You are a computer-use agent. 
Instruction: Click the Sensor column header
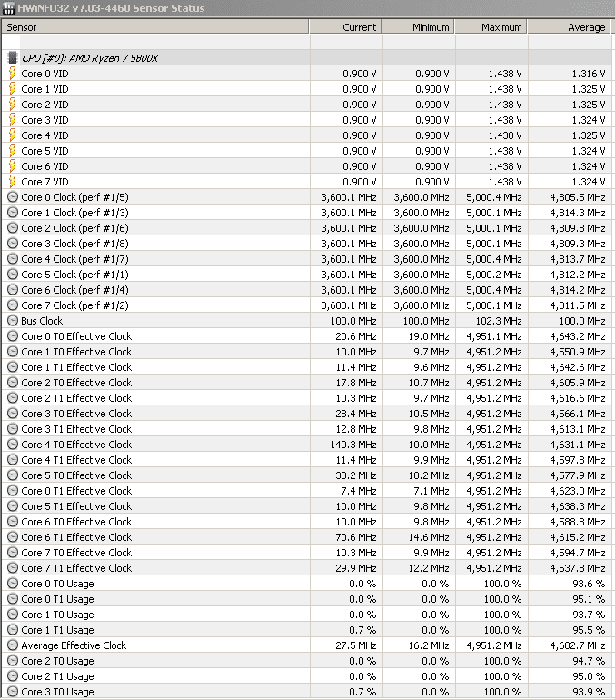pyautogui.click(x=154, y=27)
